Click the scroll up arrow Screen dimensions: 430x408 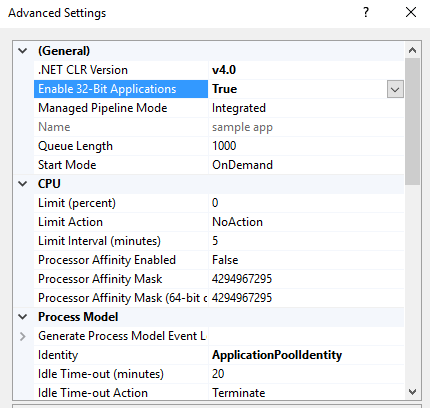coord(413,50)
